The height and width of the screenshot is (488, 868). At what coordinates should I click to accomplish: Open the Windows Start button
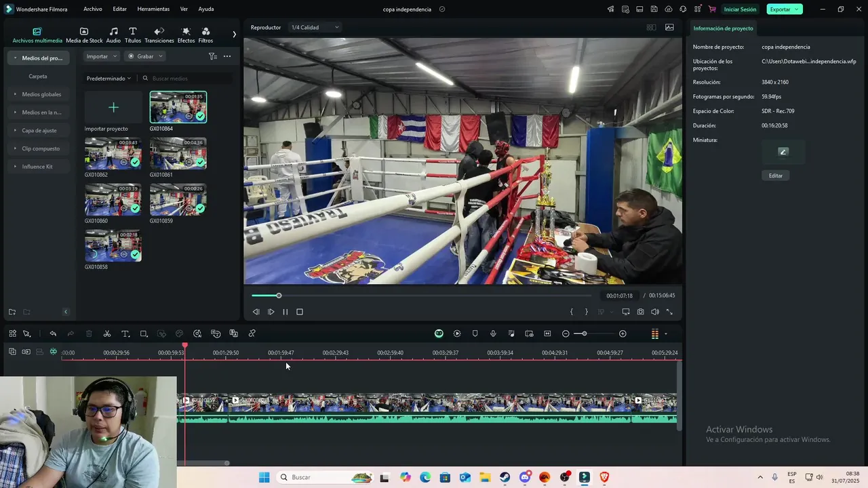264,477
